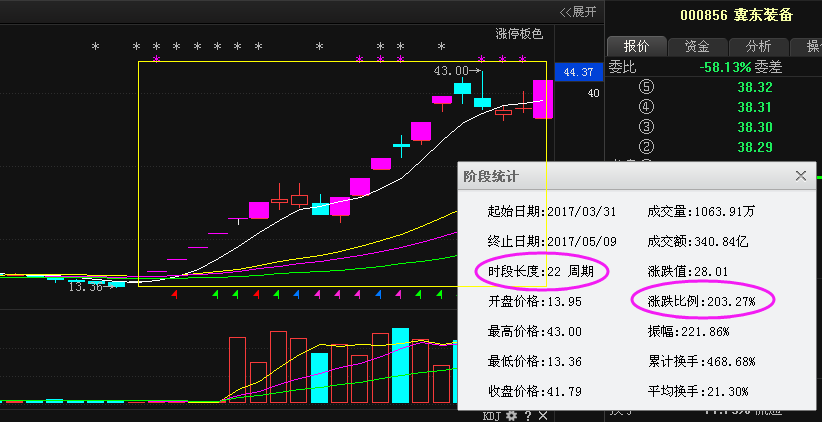Open the KDJ indicator selector
This screenshot has width=822, height=422.
pos(491,415)
